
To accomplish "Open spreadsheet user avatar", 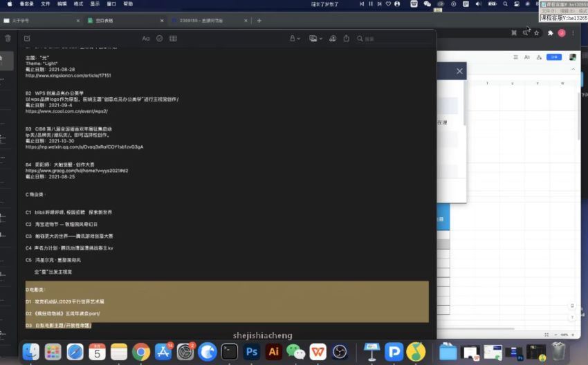I will 573,57.
